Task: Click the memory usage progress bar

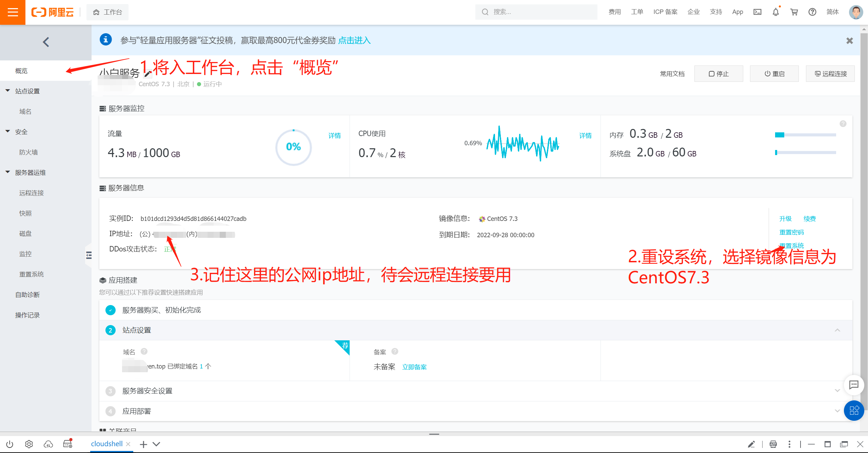Action: click(x=805, y=135)
